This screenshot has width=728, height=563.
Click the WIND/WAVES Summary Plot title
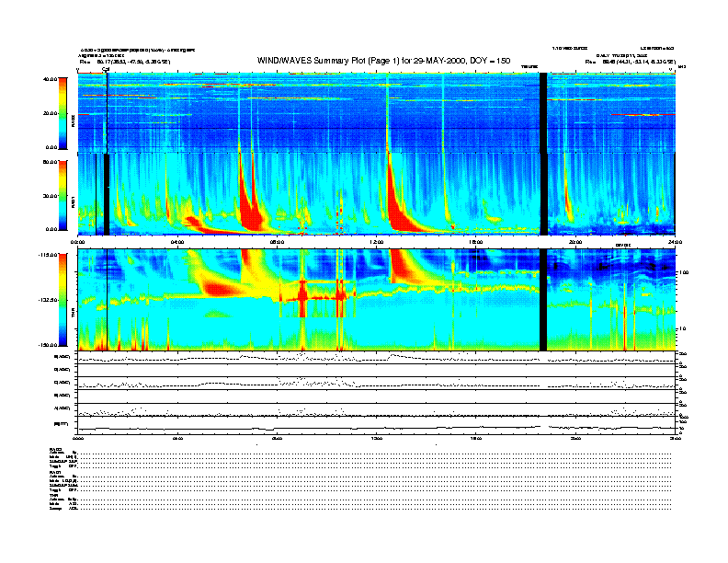(383, 61)
